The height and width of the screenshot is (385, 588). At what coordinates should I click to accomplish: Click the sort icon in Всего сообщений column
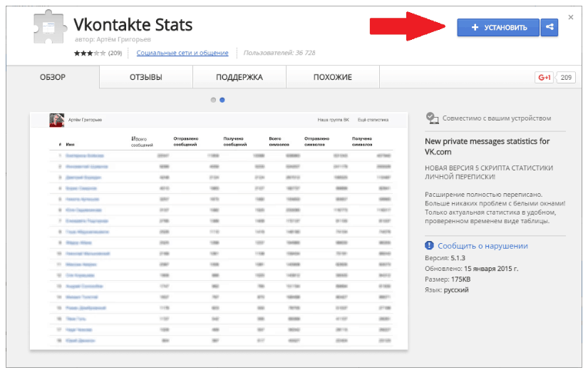(x=134, y=139)
